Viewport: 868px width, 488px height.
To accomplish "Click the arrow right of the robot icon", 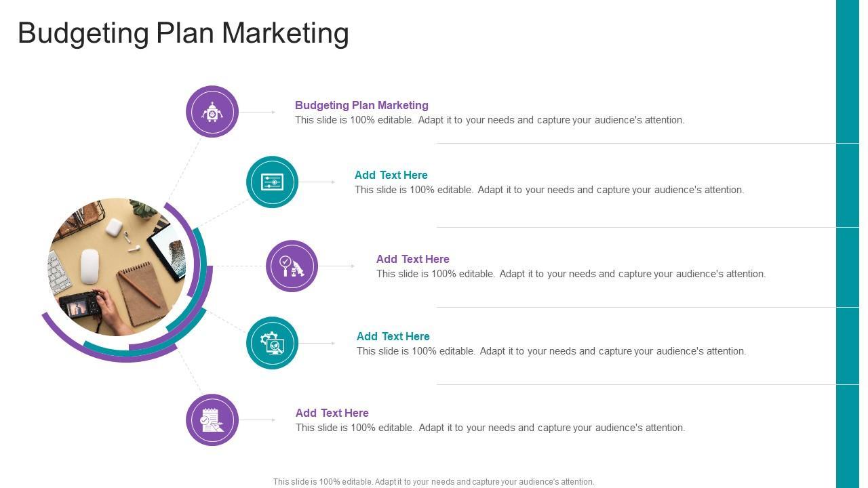I will click(x=258, y=112).
